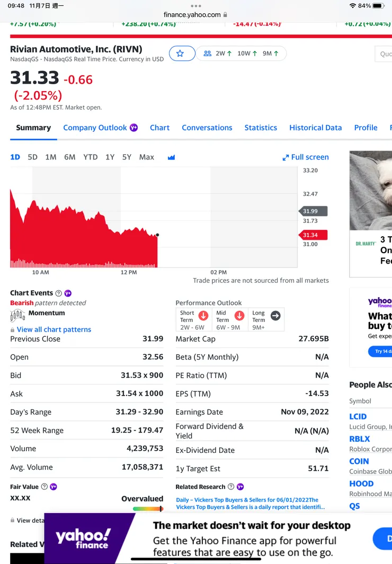
Task: Switch chart range to 1M
Action: (51, 157)
